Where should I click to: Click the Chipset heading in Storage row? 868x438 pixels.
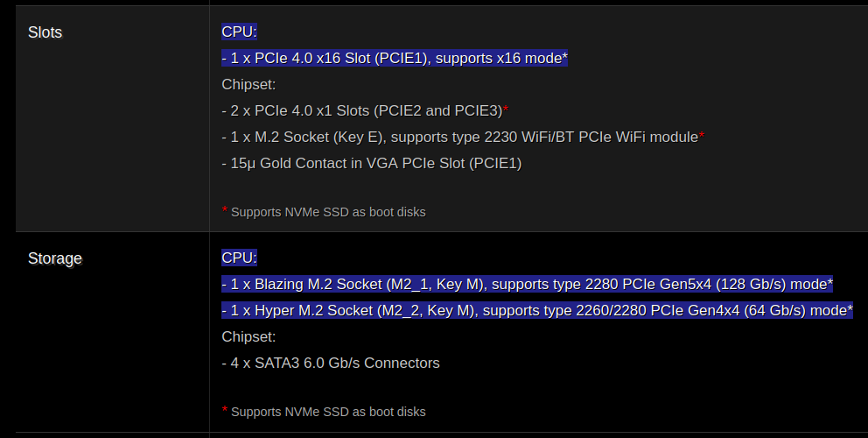[x=248, y=337]
